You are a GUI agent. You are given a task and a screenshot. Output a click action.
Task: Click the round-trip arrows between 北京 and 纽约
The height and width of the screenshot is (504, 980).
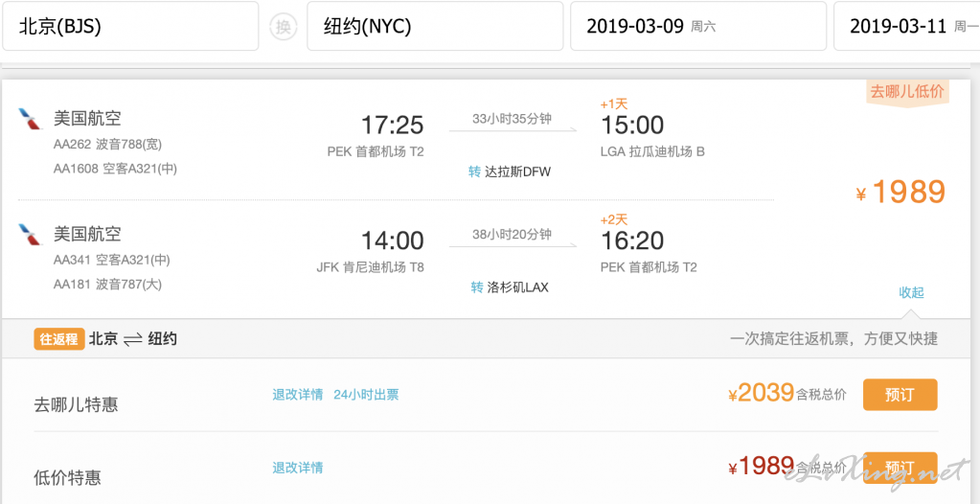click(x=133, y=339)
